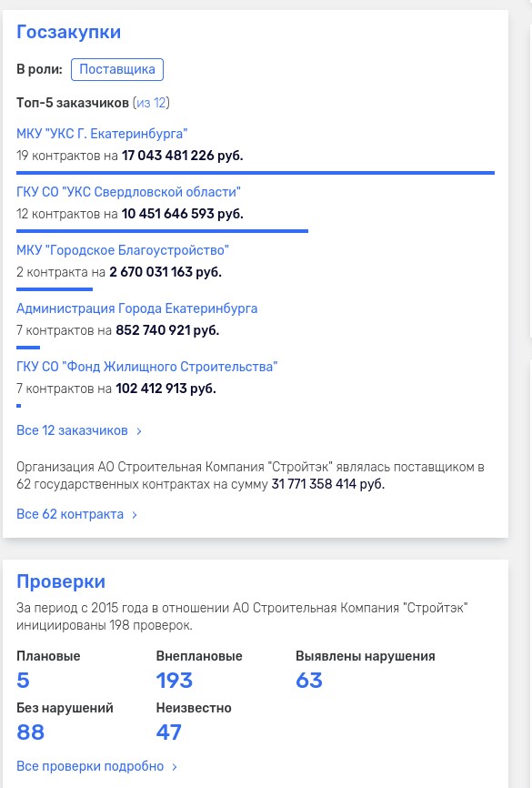Click the bar under Городское Благоустройство

point(55,289)
